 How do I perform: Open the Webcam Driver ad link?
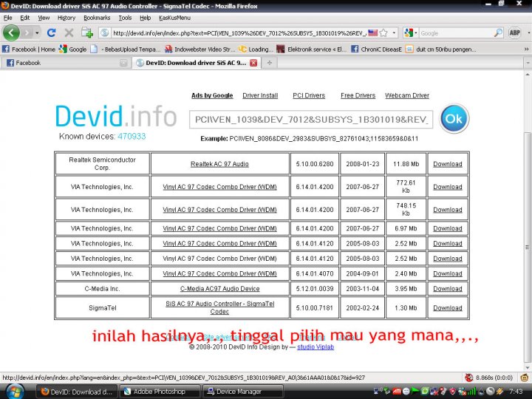click(407, 95)
